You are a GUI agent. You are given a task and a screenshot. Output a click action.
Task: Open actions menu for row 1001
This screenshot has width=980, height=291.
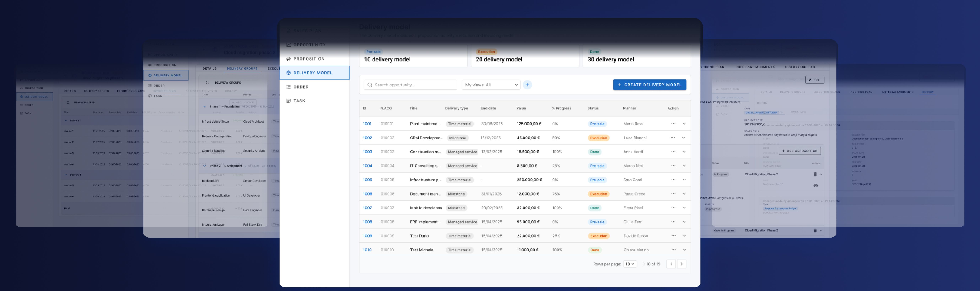pos(673,124)
